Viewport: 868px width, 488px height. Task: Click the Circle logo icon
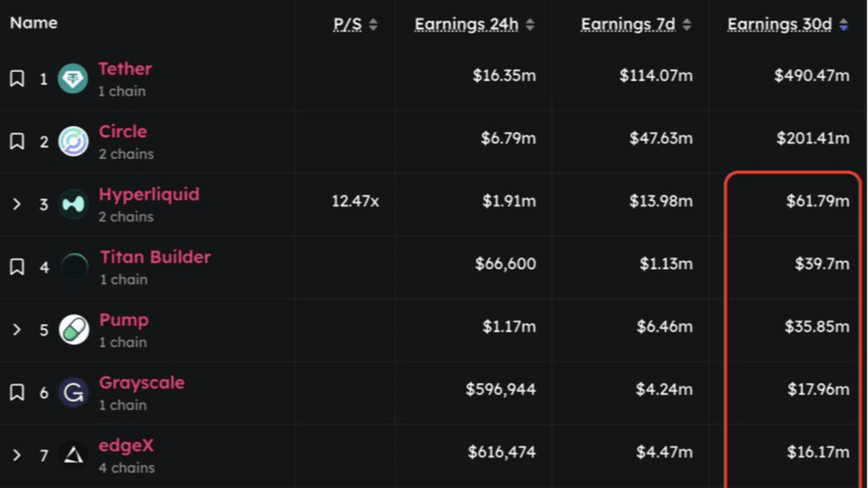pyautogui.click(x=73, y=142)
